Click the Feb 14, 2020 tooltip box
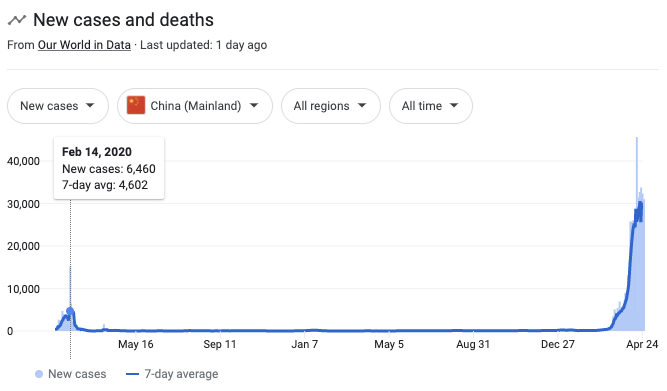This screenshot has height=391, width=667. click(109, 168)
